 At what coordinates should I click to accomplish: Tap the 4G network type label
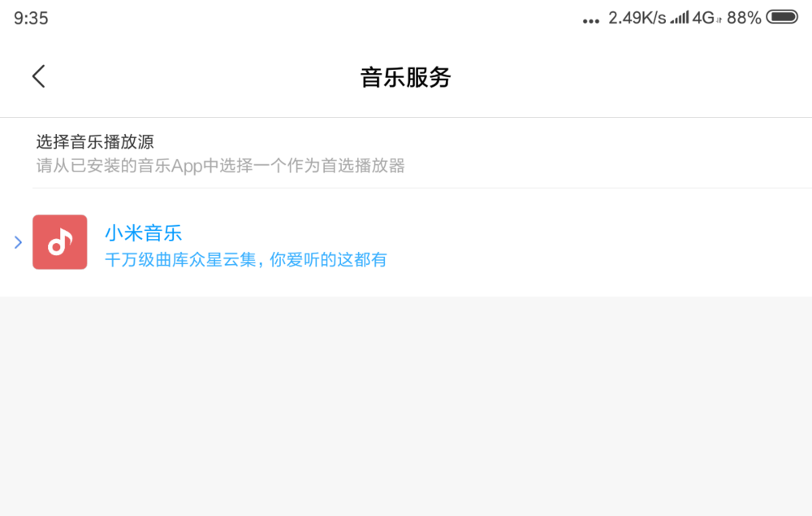(704, 18)
